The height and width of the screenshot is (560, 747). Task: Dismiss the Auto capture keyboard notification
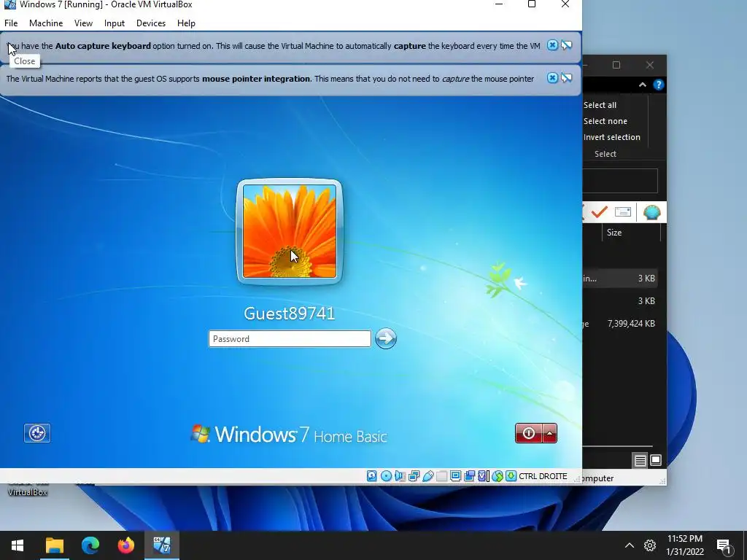pyautogui.click(x=552, y=45)
